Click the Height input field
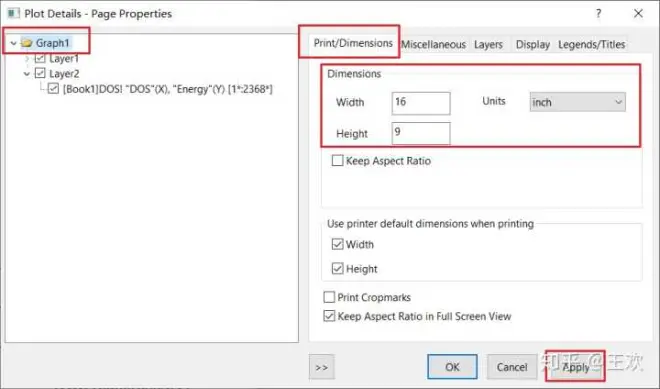 (x=421, y=133)
